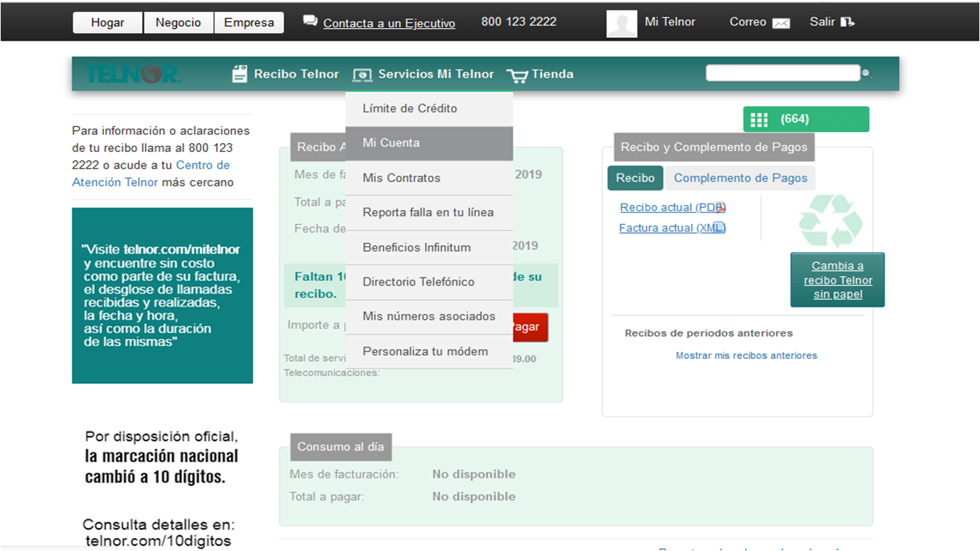This screenshot has height=551, width=980.
Task: Click the grid icon next to (664)
Action: click(759, 120)
